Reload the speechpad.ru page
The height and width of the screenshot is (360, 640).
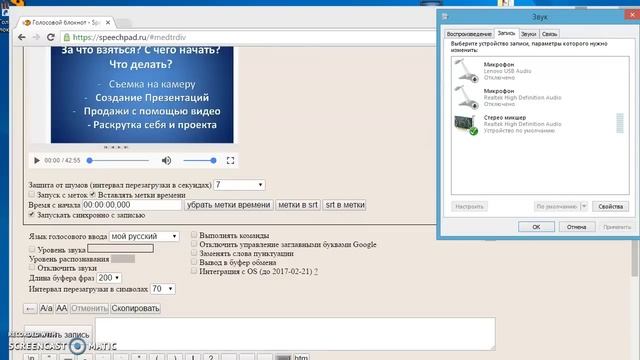click(x=51, y=37)
